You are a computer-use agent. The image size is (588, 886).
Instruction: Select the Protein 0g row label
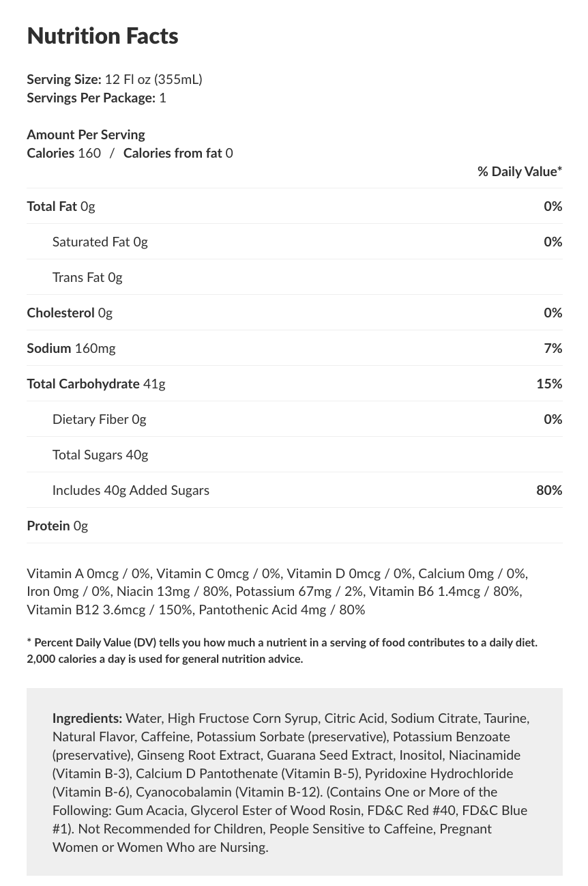point(57,526)
